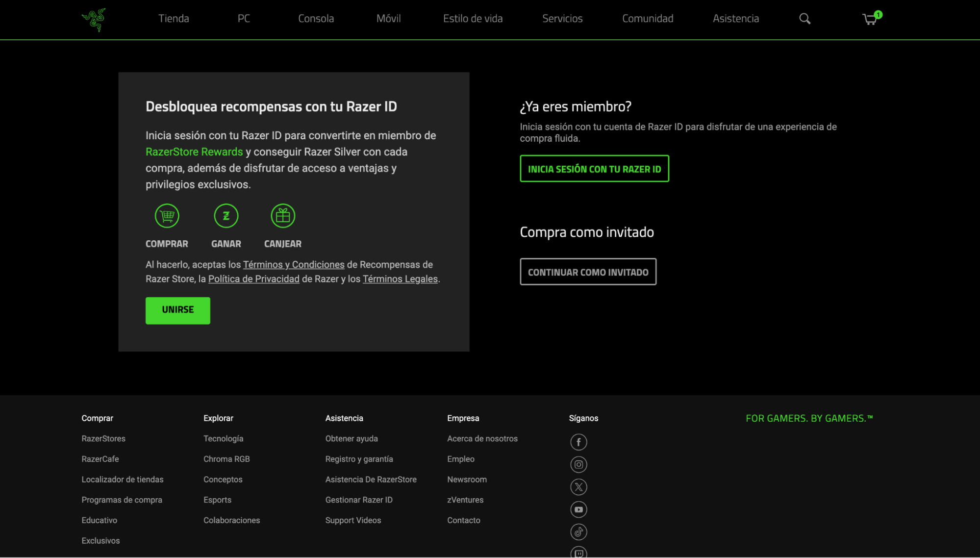Viewport: 980px width, 558px height.
Task: Open the YouTube social icon
Action: [x=578, y=510]
